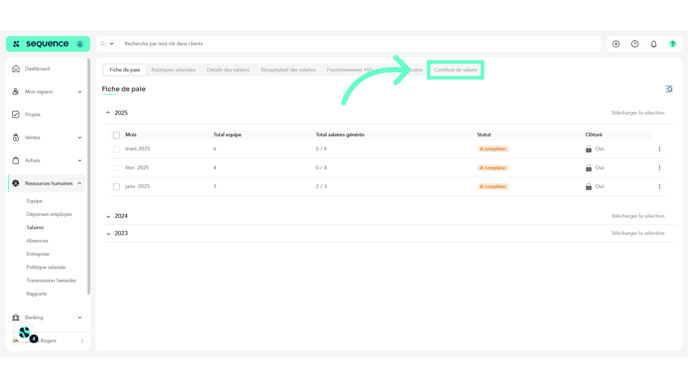Click the Achats shopping bag icon
Image resolution: width=688 pixels, height=387 pixels.
[x=16, y=161]
